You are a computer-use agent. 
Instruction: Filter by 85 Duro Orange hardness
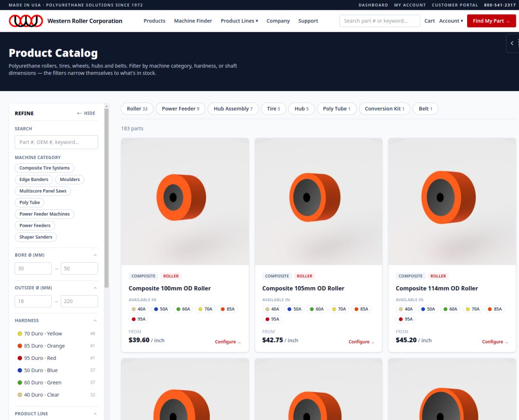tap(56, 346)
